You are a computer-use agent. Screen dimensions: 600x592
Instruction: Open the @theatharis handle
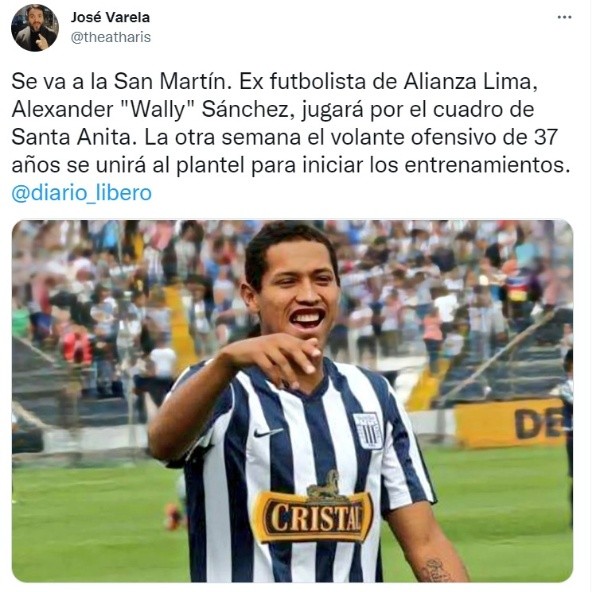111,37
